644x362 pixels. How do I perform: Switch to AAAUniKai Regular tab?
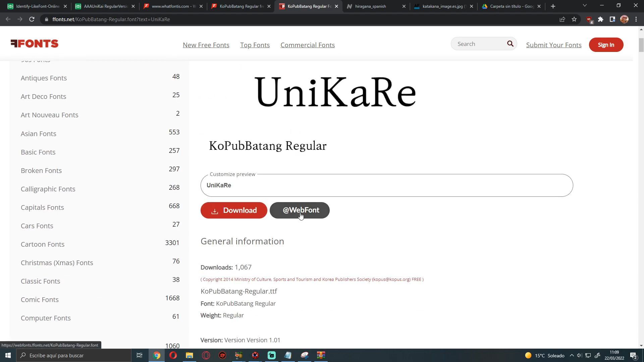105,6
